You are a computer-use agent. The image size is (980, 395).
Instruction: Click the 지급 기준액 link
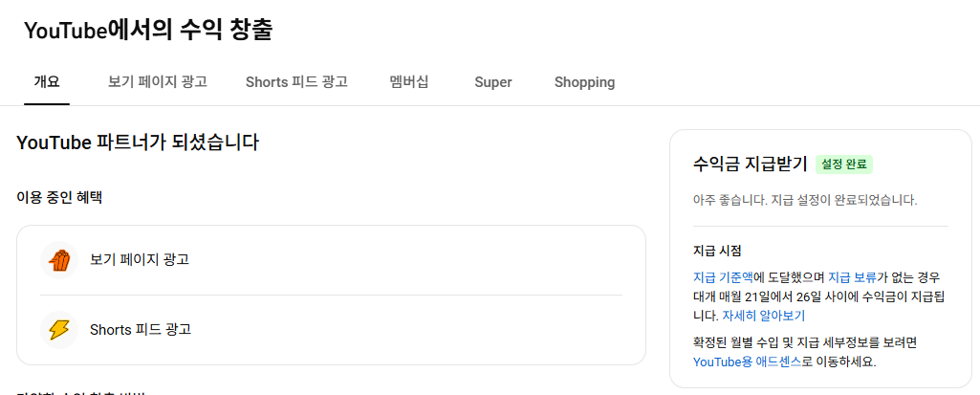(x=724, y=276)
